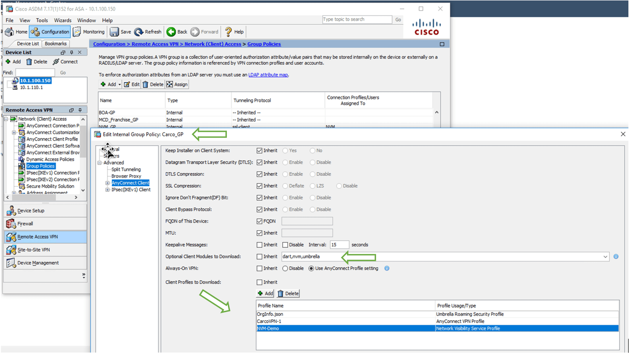
Task: Expand AnyConnect Customization tree node
Action: [14, 132]
